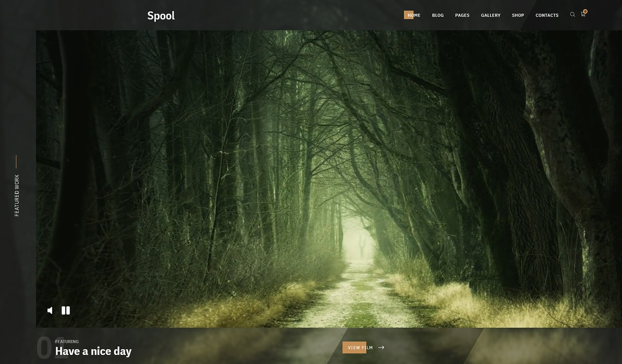Open the search icon in header
This screenshot has width=622, height=364.
(572, 15)
